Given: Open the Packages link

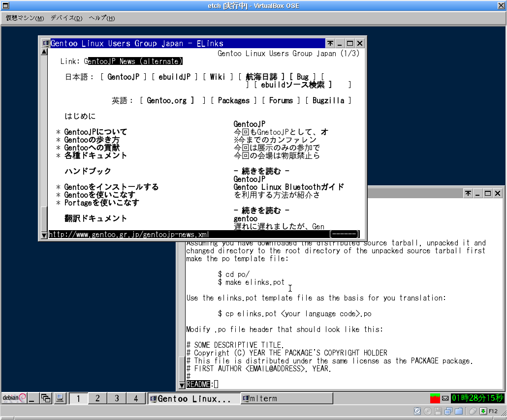Looking at the screenshot, I should click(234, 100).
